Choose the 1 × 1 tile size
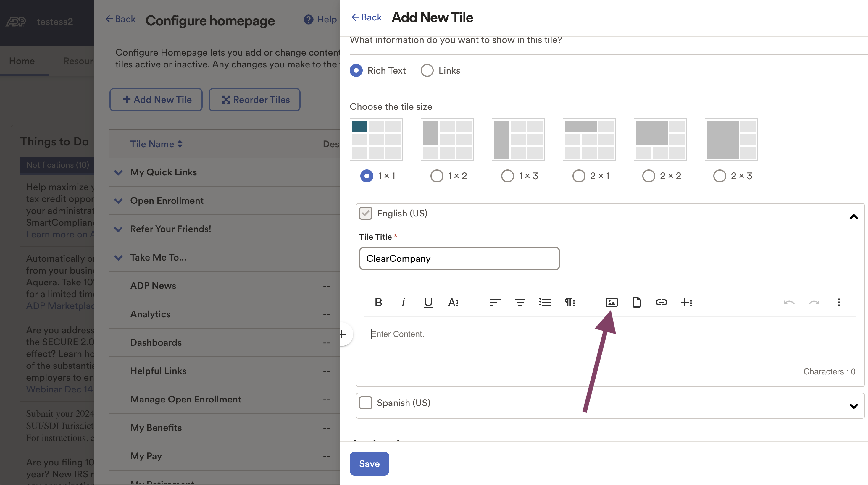 pyautogui.click(x=367, y=176)
